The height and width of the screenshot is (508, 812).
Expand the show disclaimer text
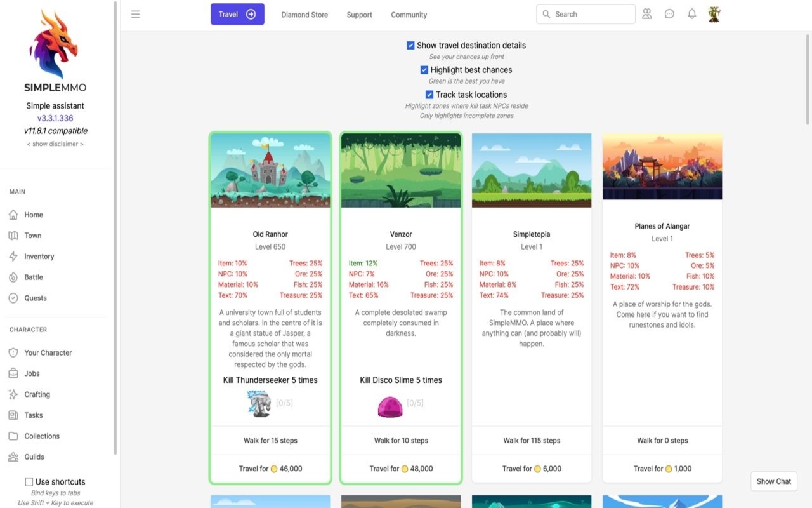coord(55,144)
